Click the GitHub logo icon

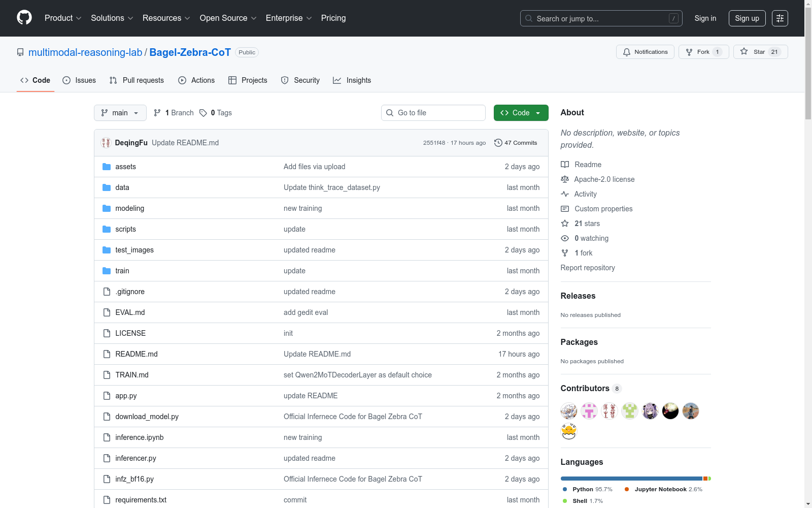tap(24, 18)
